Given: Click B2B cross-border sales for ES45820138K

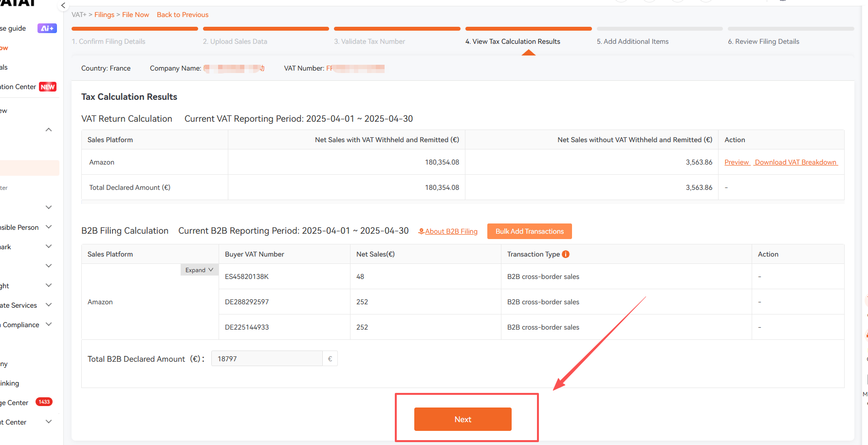Looking at the screenshot, I should click(543, 277).
